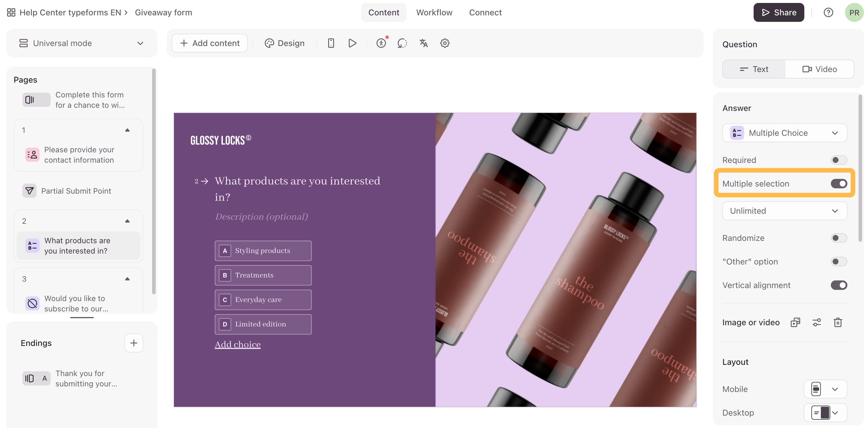Open the Universal mode dropdown
The height and width of the screenshot is (428, 868).
(x=82, y=43)
